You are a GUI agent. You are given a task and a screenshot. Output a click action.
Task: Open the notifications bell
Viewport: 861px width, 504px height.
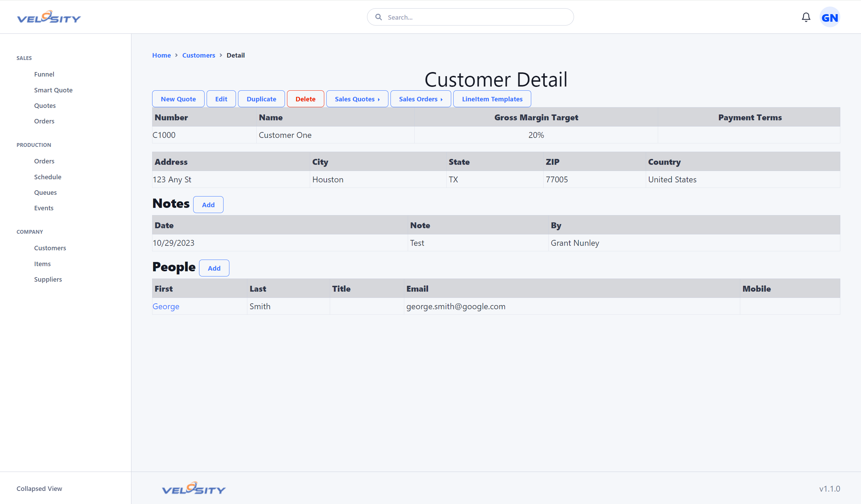(806, 17)
